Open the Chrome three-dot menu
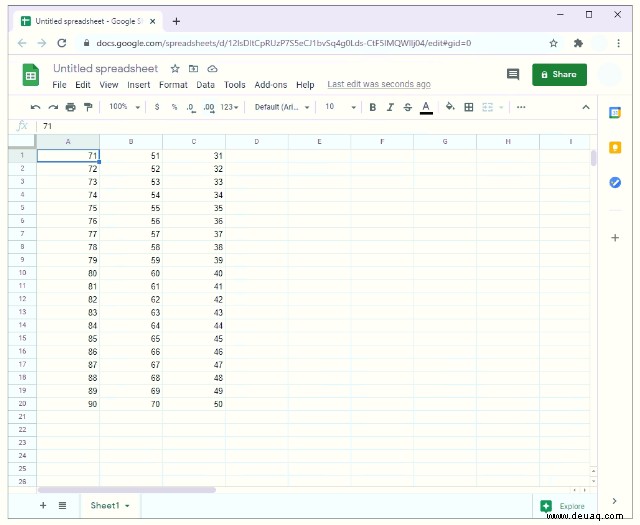Screen dimensions: 640x525 click(x=618, y=43)
